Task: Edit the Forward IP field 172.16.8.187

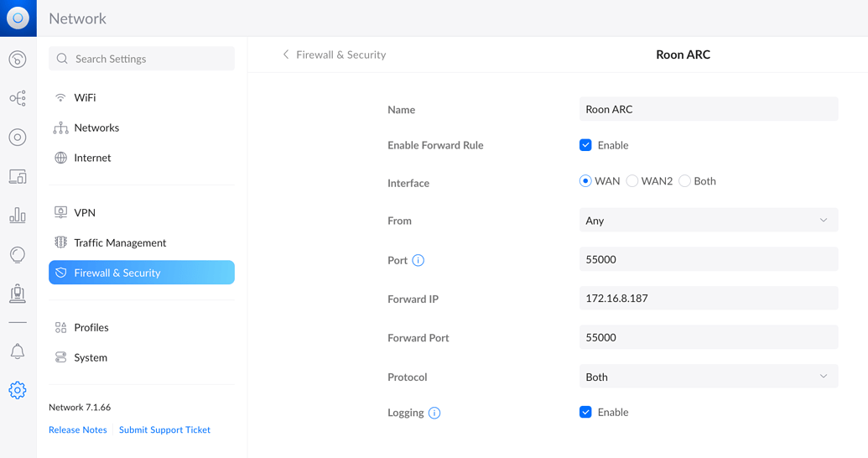Action: pyautogui.click(x=709, y=298)
